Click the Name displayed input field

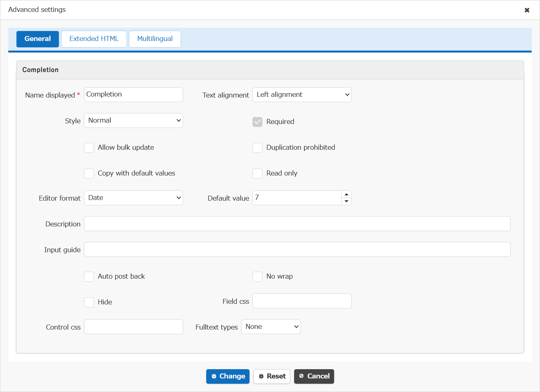[134, 95]
